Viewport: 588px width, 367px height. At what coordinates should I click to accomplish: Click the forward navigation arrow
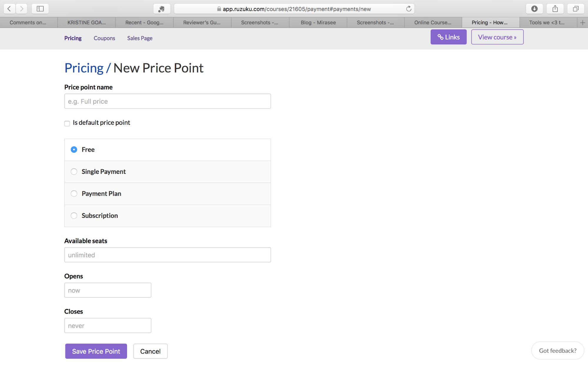click(x=21, y=9)
